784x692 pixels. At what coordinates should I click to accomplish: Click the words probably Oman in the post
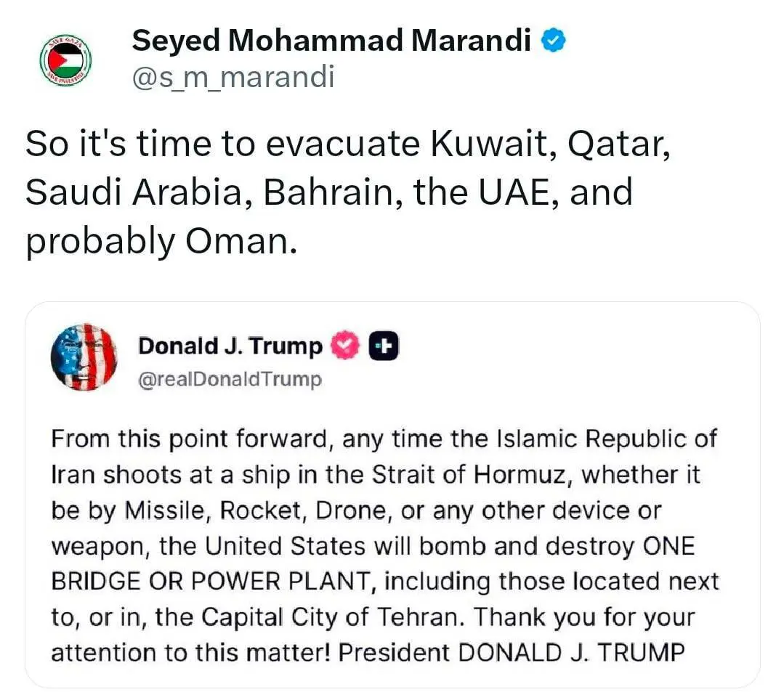161,242
